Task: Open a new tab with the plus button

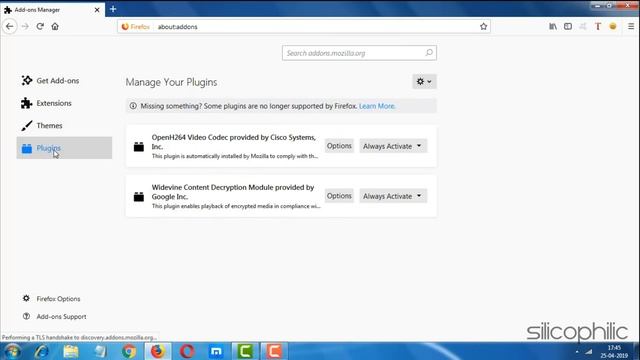Action: pos(113,9)
